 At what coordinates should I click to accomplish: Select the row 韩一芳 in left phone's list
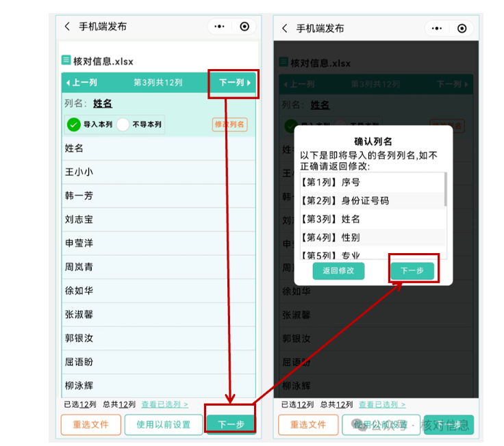[159, 196]
